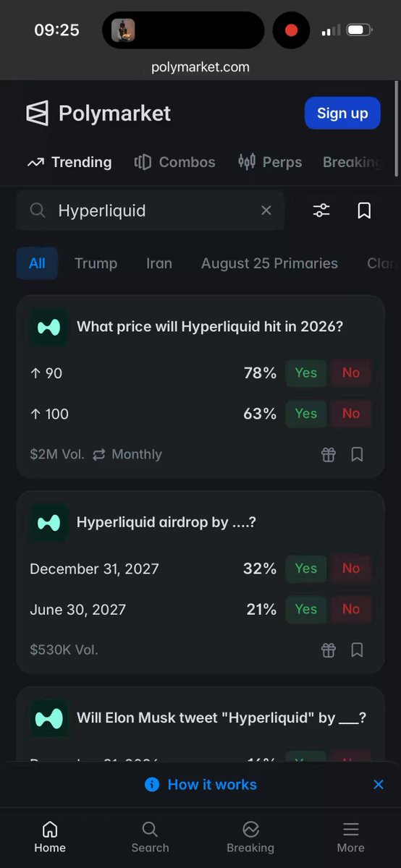Viewport: 401px width, 868px height.
Task: Click the Sign up button
Action: [x=342, y=113]
